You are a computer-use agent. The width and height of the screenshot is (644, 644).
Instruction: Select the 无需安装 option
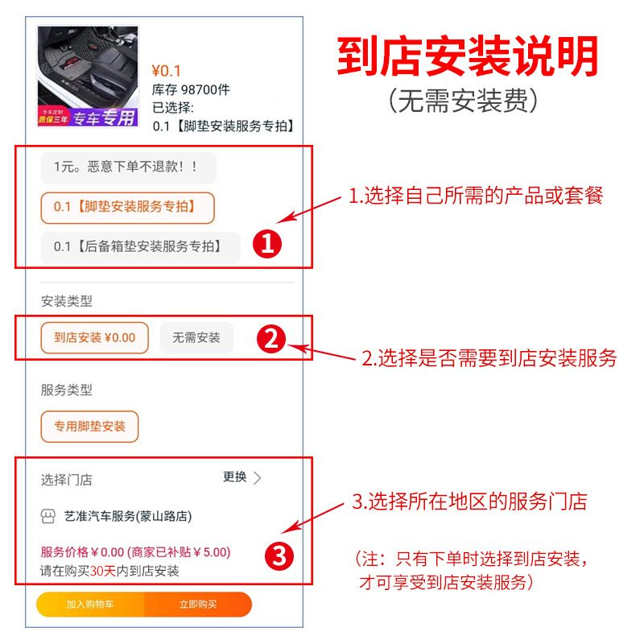pyautogui.click(x=196, y=338)
